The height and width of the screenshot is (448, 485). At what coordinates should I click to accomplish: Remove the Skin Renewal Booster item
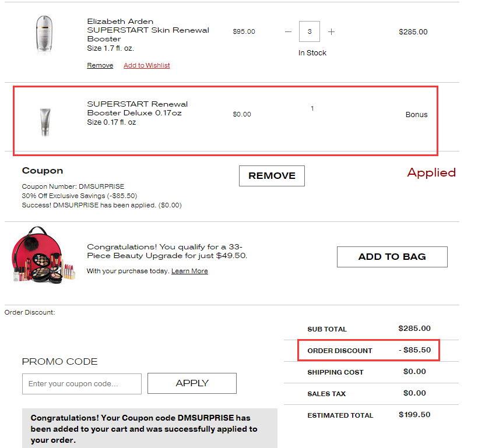pos(100,65)
